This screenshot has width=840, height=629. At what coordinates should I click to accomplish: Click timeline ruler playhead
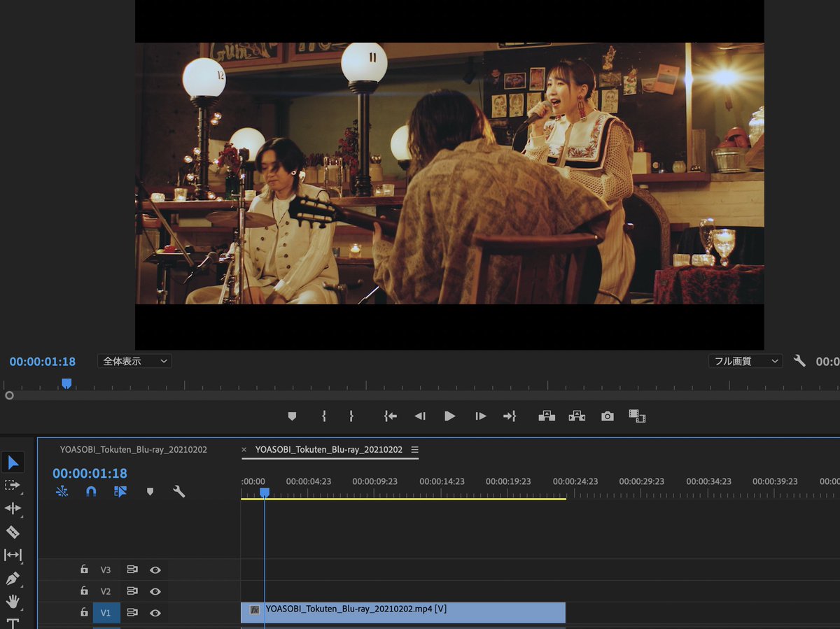coord(265,493)
